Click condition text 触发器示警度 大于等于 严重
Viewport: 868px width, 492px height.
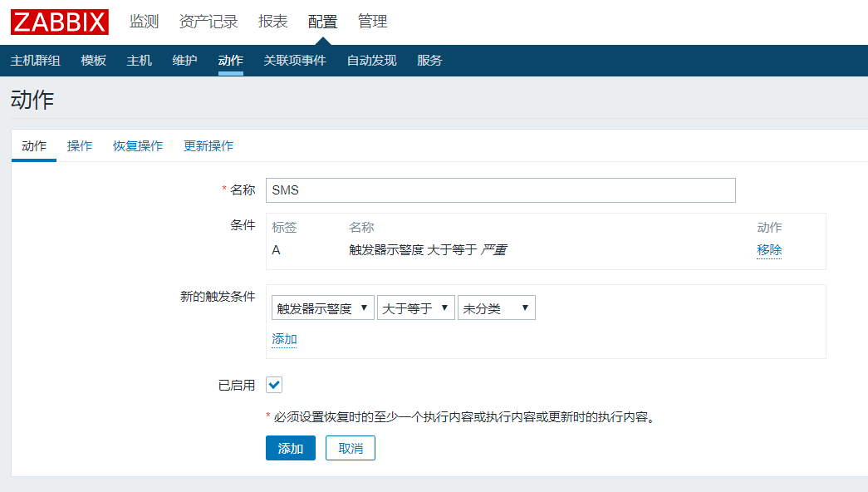[x=428, y=250]
